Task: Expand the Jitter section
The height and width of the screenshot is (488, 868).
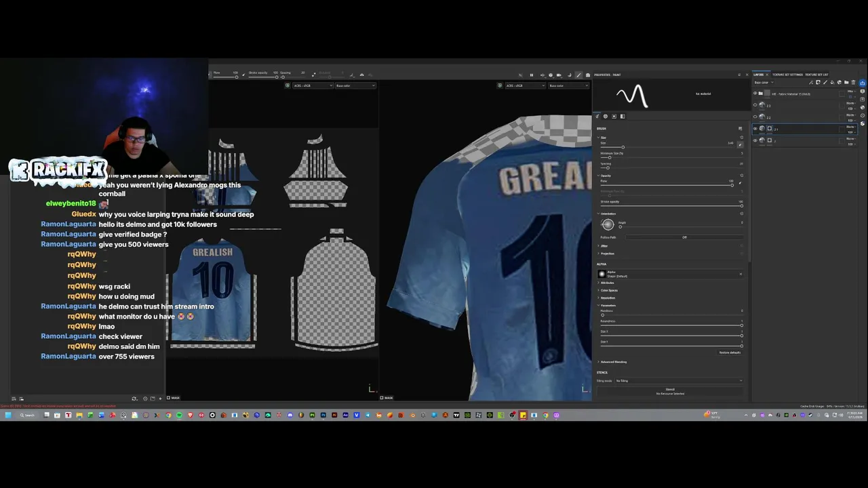Action: (598, 246)
